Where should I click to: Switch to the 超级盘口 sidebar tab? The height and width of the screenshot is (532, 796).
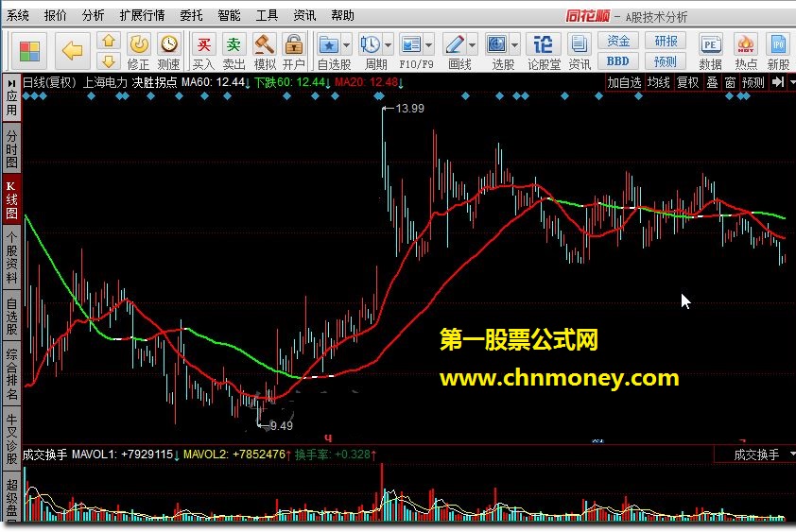point(11,497)
